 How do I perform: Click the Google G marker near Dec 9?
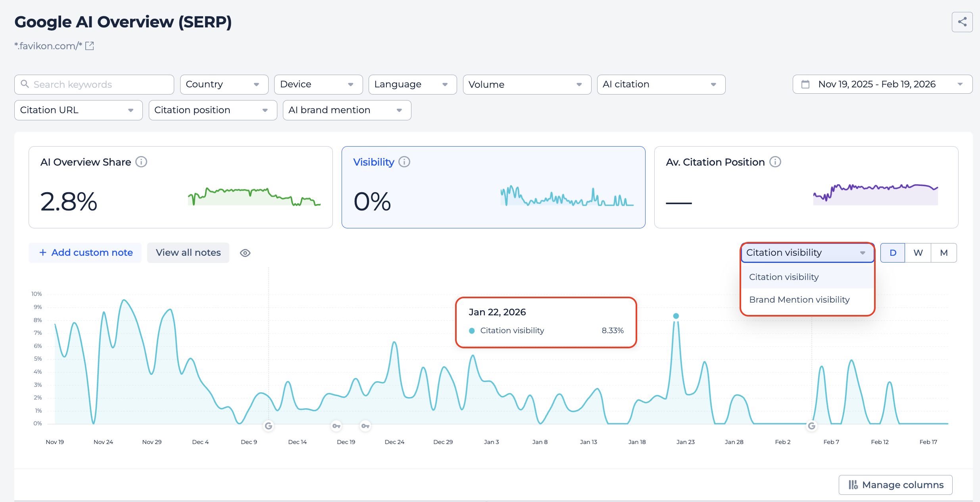click(x=268, y=426)
